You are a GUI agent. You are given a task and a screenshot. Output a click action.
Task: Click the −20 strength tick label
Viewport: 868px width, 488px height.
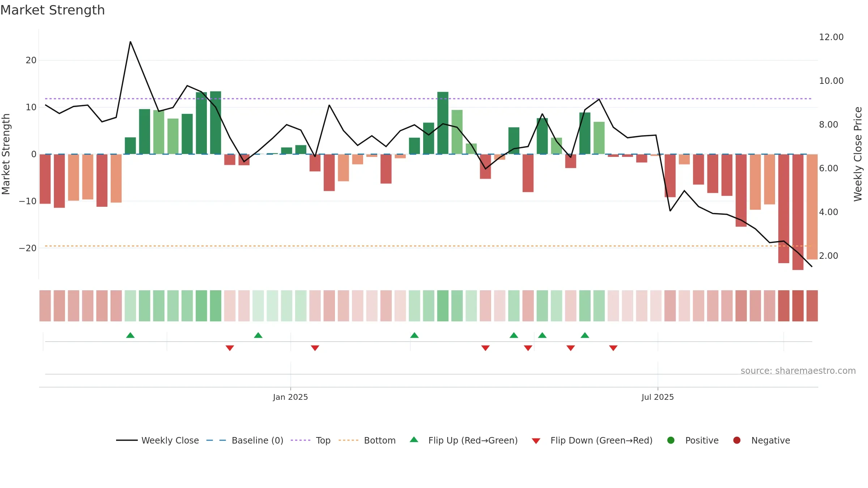click(28, 248)
